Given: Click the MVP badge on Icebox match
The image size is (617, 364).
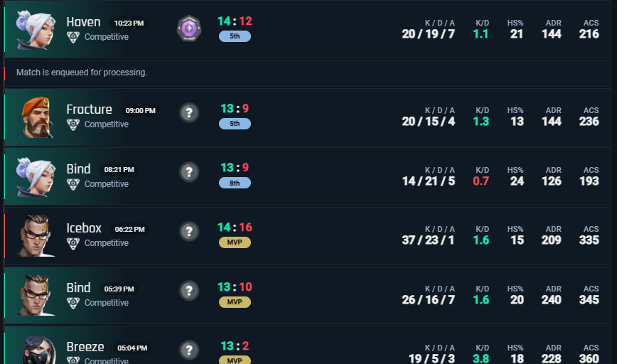Looking at the screenshot, I should coord(235,242).
